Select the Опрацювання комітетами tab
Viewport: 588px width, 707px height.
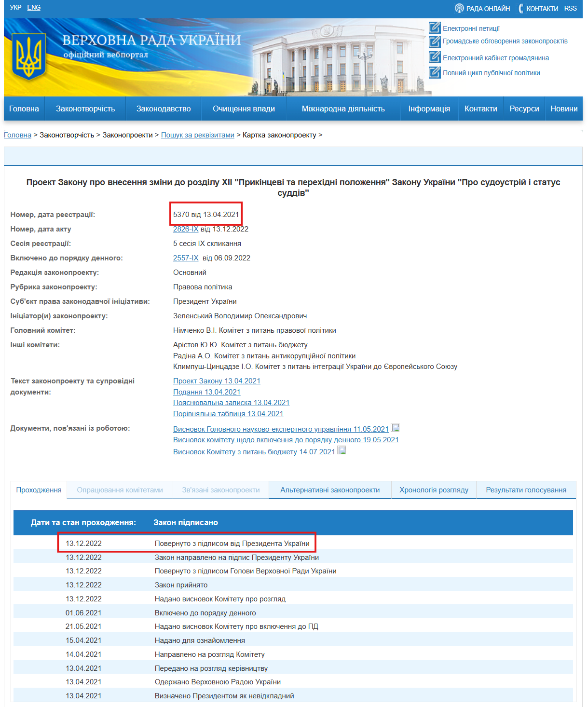pos(120,490)
